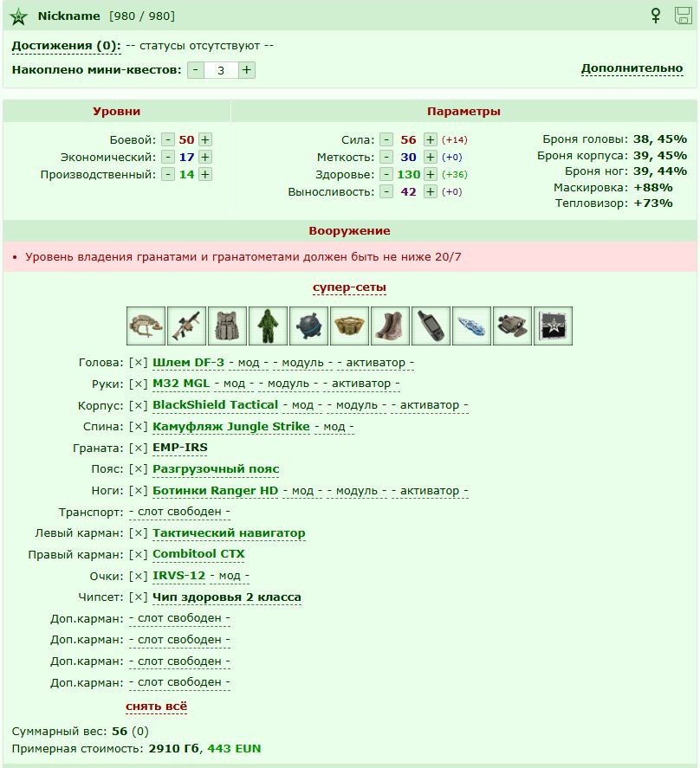This screenshot has width=700, height=768.
Task: Open the Шлем DF-3 item selector
Action: pyautogui.click(x=188, y=363)
